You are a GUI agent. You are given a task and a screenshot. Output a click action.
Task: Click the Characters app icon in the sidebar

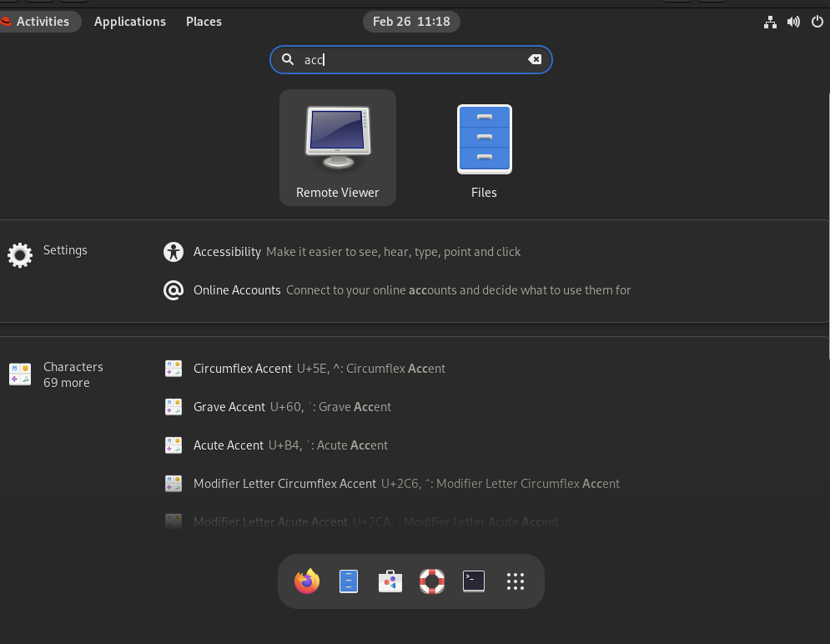(19, 374)
